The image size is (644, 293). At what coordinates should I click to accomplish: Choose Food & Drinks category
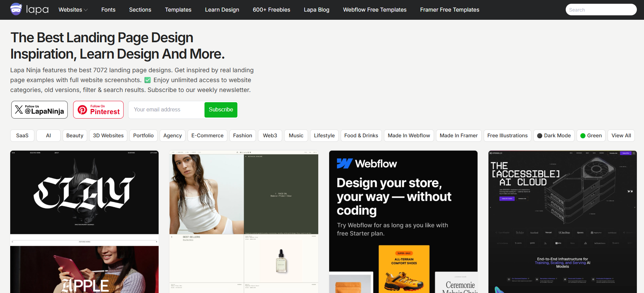tap(361, 136)
